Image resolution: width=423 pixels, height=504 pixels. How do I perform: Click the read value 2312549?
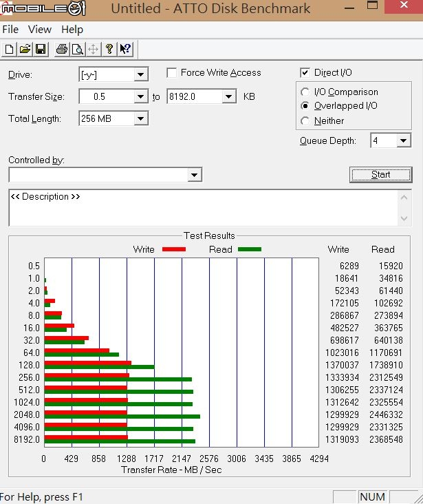coord(386,377)
